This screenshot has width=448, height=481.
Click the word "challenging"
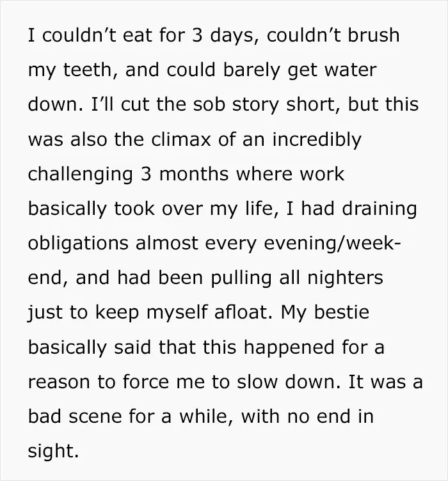click(81, 175)
